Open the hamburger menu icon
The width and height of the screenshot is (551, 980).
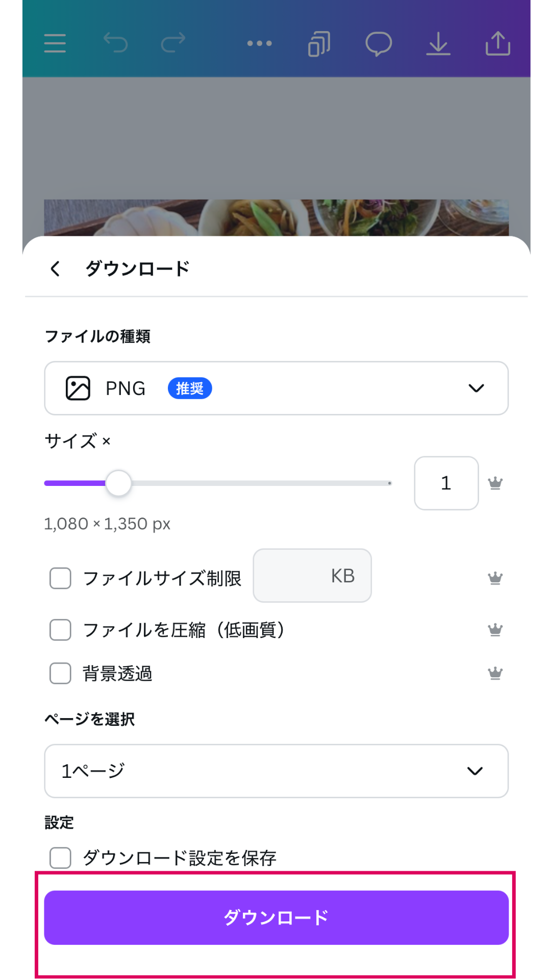click(x=55, y=43)
